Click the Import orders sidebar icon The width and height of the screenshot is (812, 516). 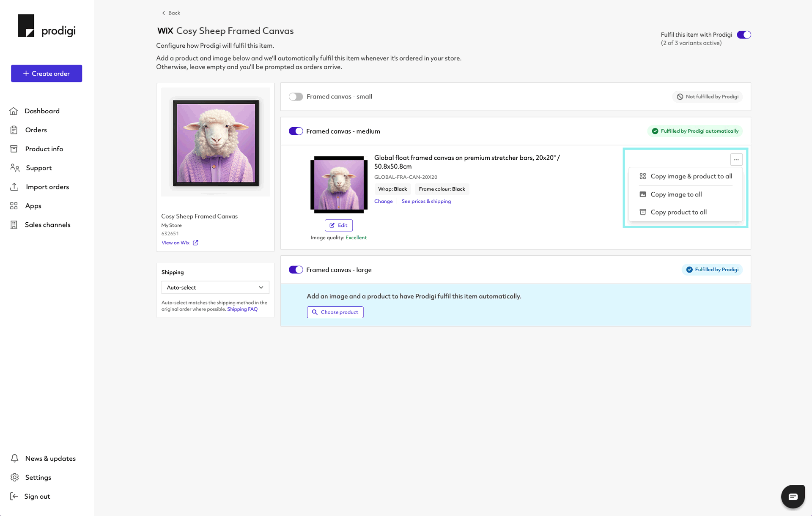click(x=15, y=186)
